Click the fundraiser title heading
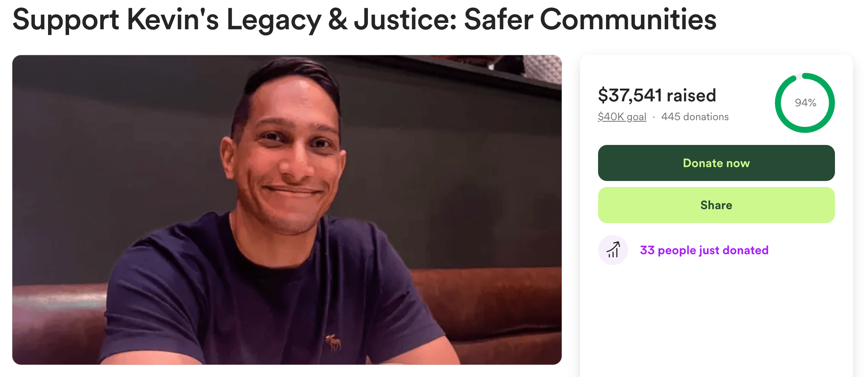This screenshot has height=377, width=868. coord(364,20)
